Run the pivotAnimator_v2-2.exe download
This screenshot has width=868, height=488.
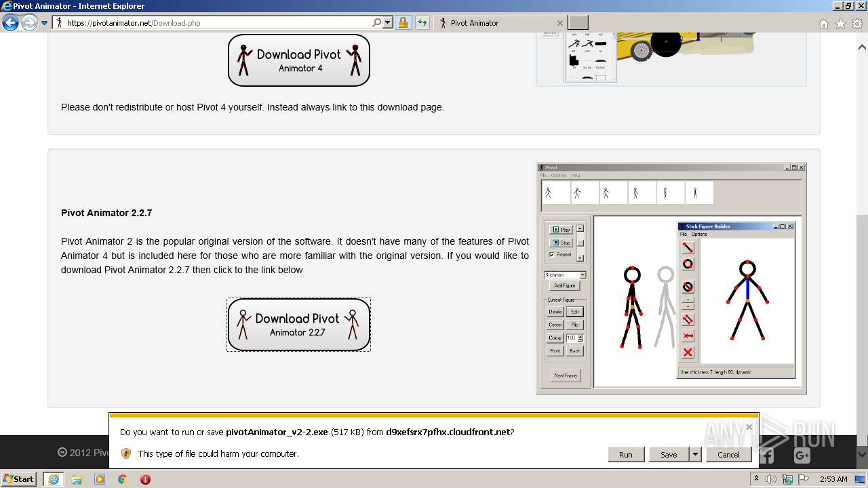(625, 455)
